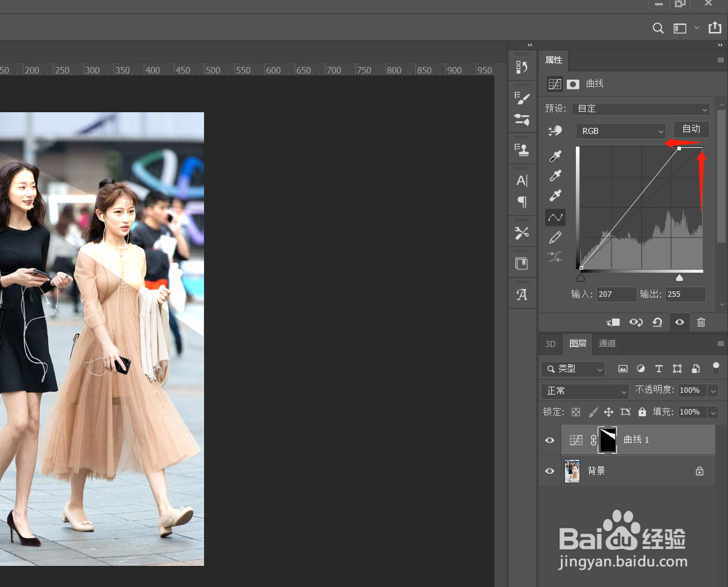Click the white point slider under the curve

click(679, 278)
